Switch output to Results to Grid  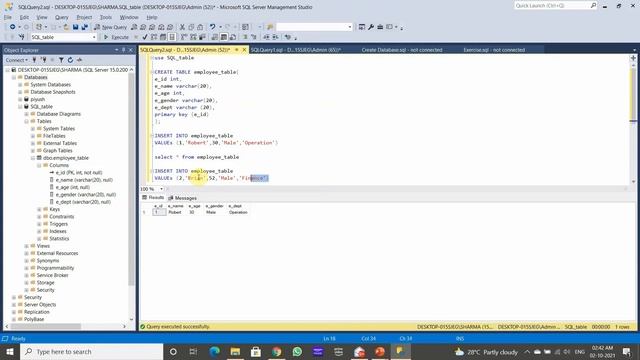(x=224, y=37)
